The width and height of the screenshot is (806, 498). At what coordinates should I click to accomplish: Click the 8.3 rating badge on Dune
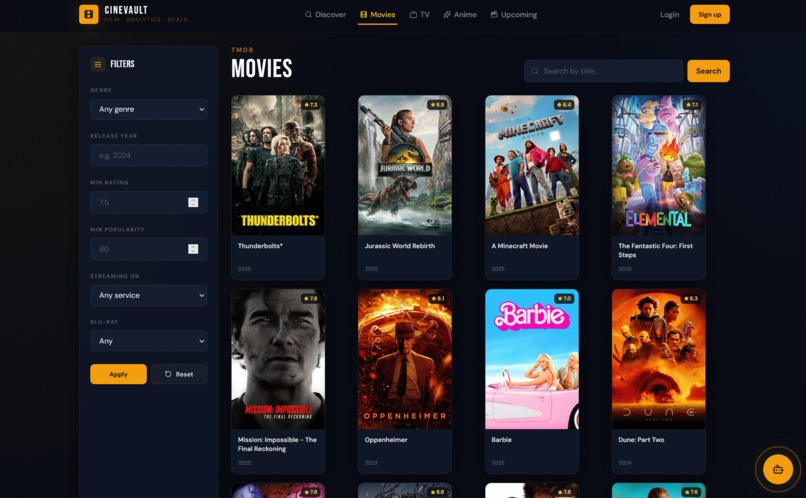pos(691,298)
